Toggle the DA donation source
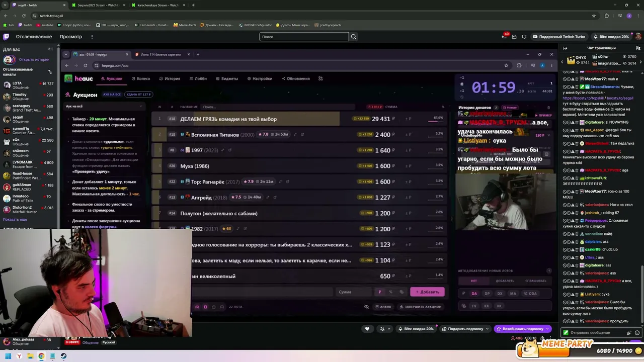 tap(474, 294)
